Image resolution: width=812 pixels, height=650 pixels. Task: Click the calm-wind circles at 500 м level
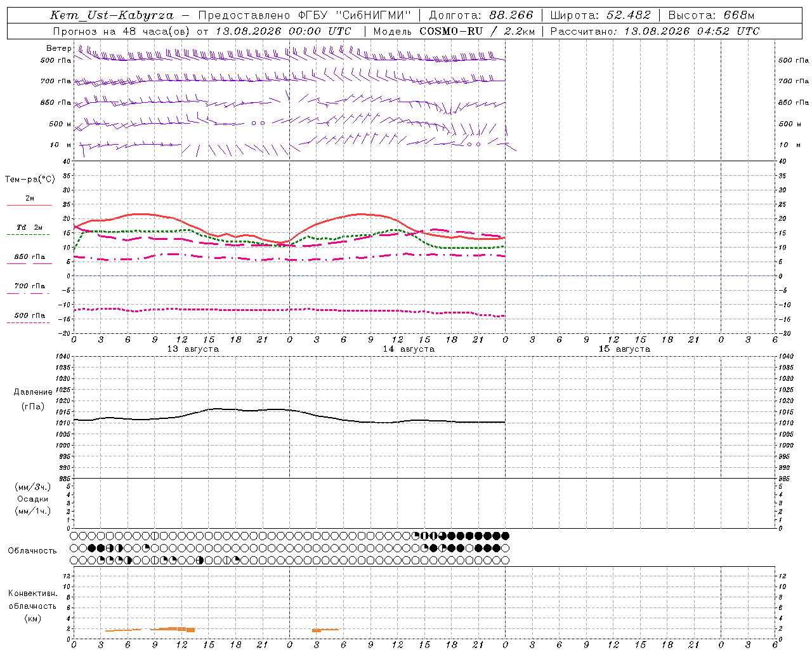point(258,123)
